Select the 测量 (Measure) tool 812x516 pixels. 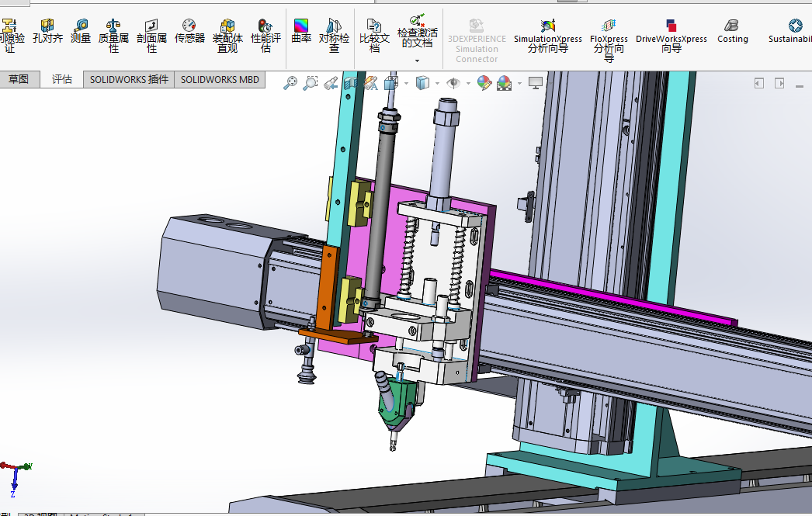point(81,32)
